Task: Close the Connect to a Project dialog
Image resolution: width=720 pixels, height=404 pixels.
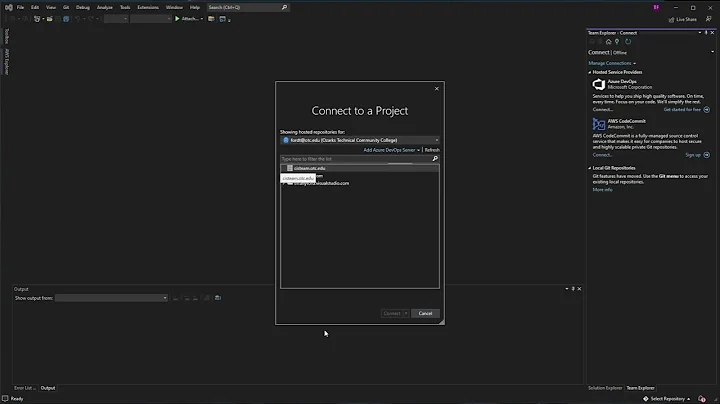Action: coord(437,89)
